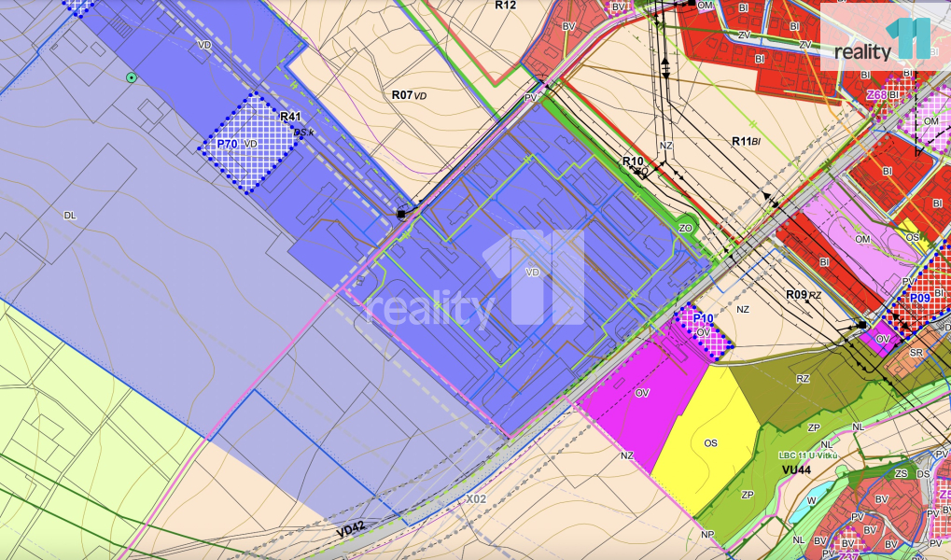Click the reality 11 logo in corner

point(882,39)
